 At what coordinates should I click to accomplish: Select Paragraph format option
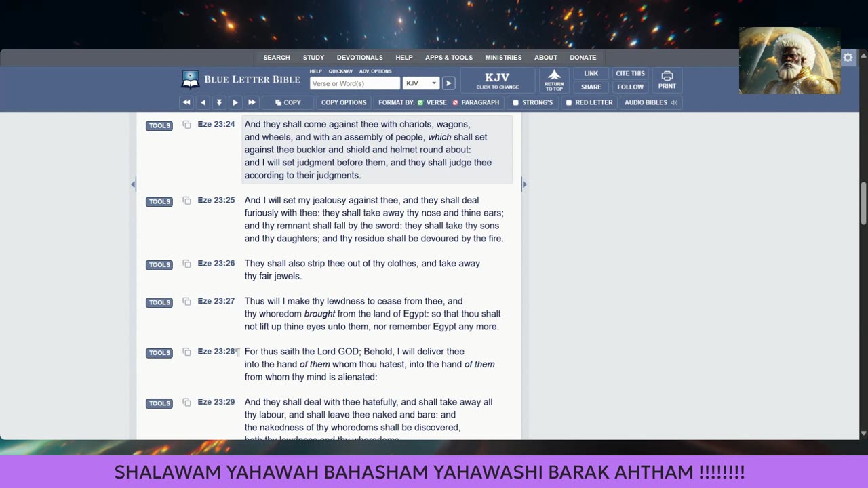pyautogui.click(x=476, y=103)
